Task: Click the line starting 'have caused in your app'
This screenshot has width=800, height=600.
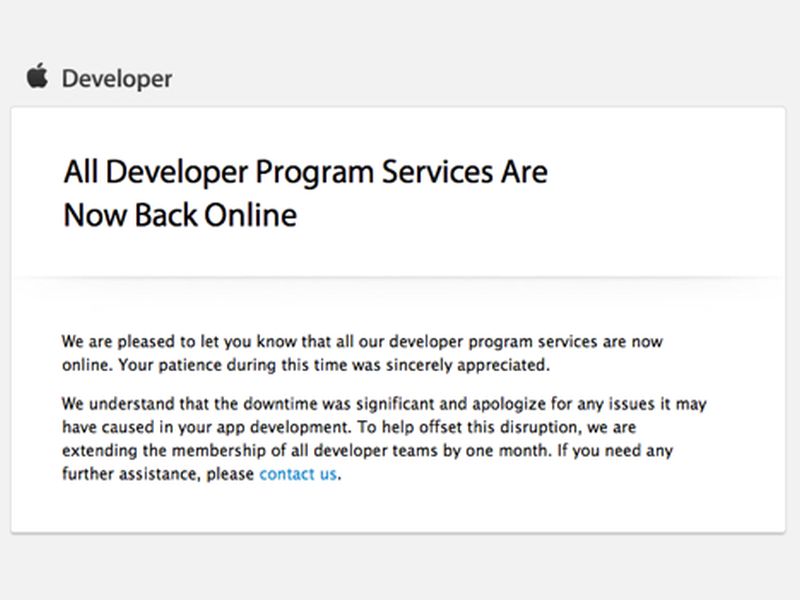Action: coord(349,427)
